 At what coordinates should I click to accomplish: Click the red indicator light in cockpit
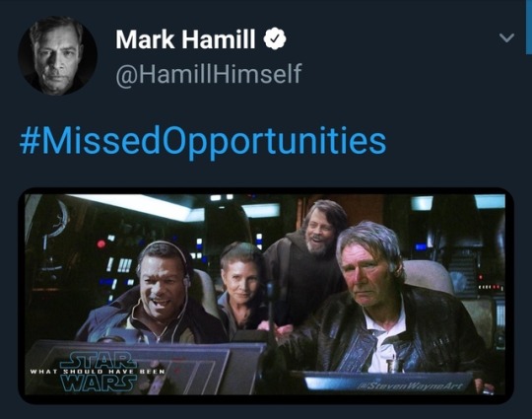[101, 244]
